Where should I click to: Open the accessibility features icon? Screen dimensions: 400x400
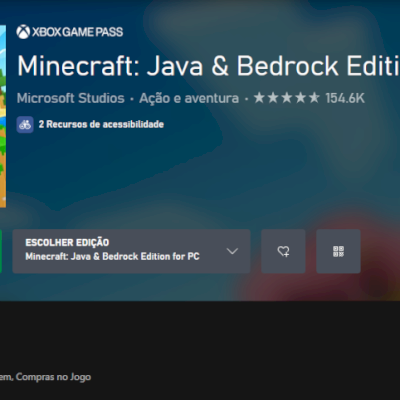click(25, 125)
